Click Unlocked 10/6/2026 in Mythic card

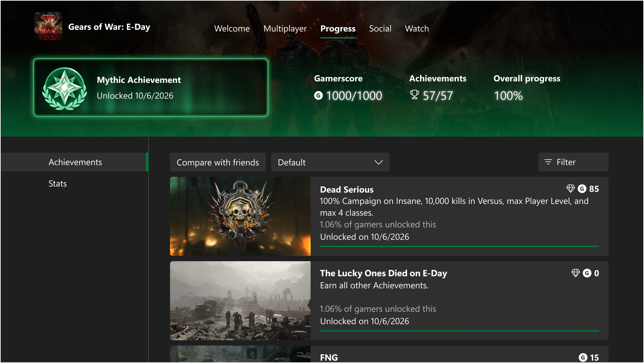tap(135, 96)
